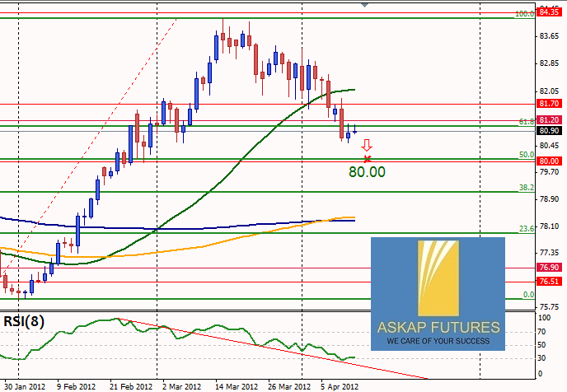Click the 50.0 Fibonacci level label

click(526, 154)
